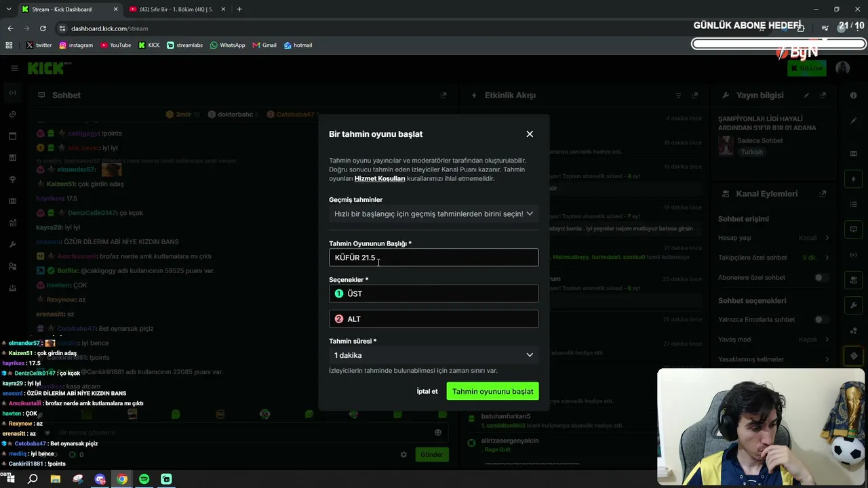Switch to the Sıfır Bir YouTube tab
868x488 pixels.
click(x=176, y=9)
